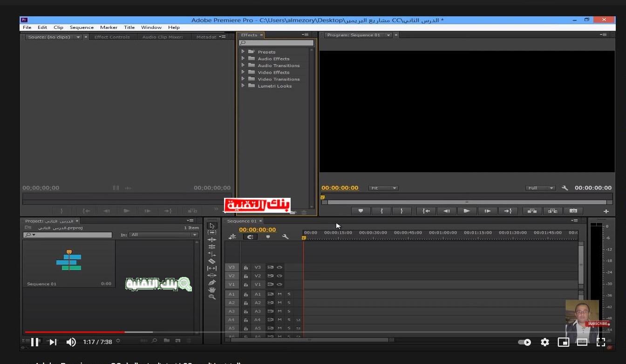Click the program monitor Play button
Screen dimensions: 626x364
click(x=467, y=211)
